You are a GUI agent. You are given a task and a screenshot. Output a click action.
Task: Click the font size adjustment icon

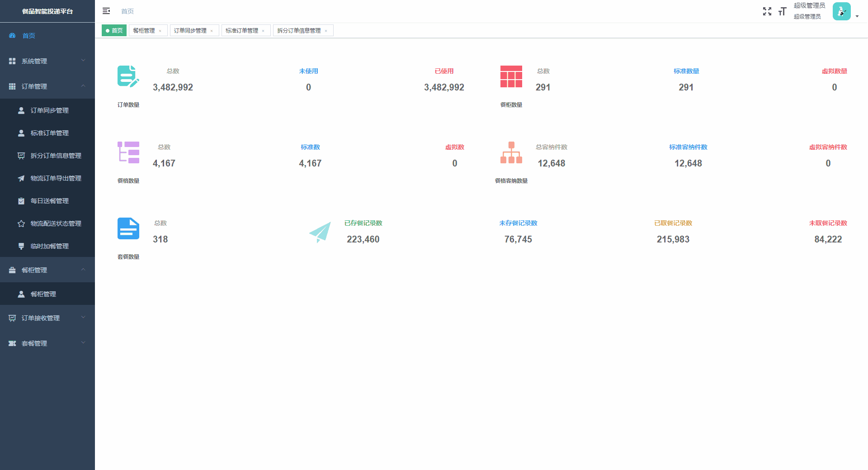pyautogui.click(x=782, y=11)
